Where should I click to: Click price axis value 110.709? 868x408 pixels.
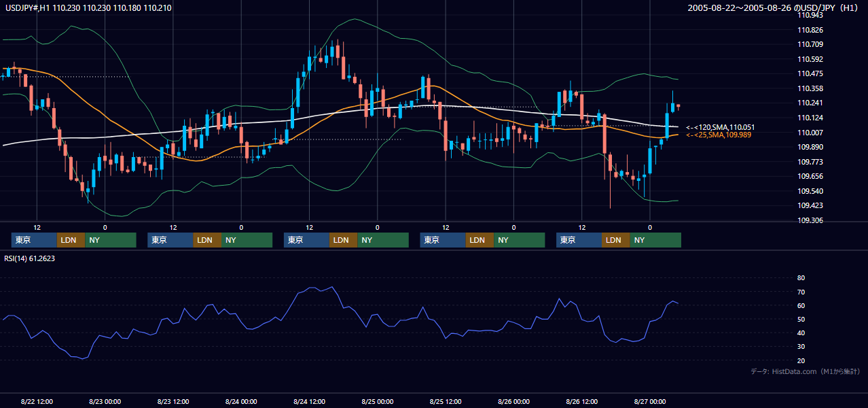pos(810,45)
